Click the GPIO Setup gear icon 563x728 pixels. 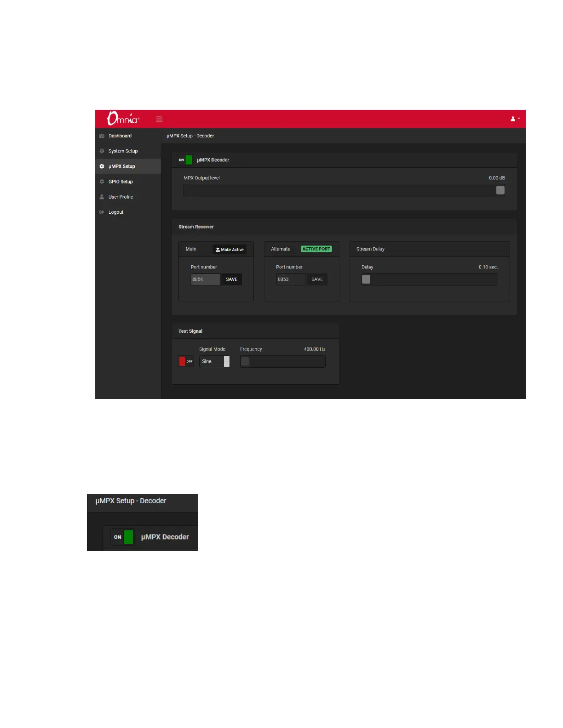coord(102,182)
